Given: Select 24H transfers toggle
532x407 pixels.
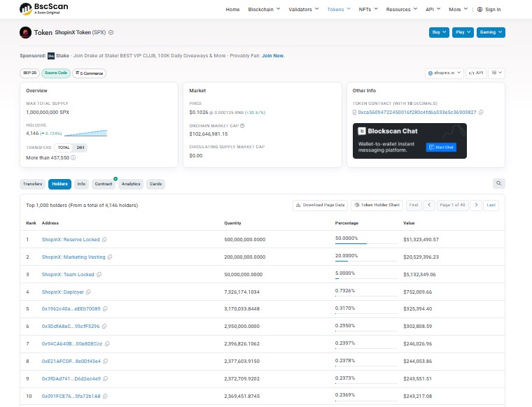Looking at the screenshot, I should (80, 148).
